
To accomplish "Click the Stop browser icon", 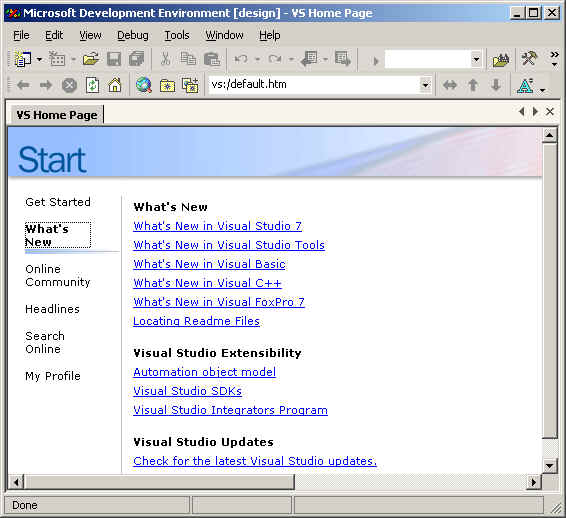I will (69, 86).
